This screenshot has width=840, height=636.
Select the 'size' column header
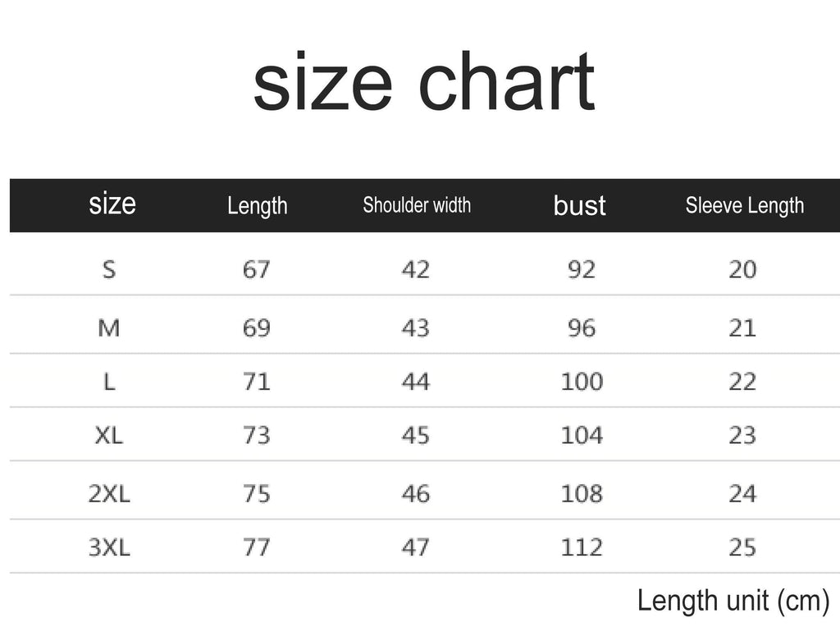click(x=112, y=204)
